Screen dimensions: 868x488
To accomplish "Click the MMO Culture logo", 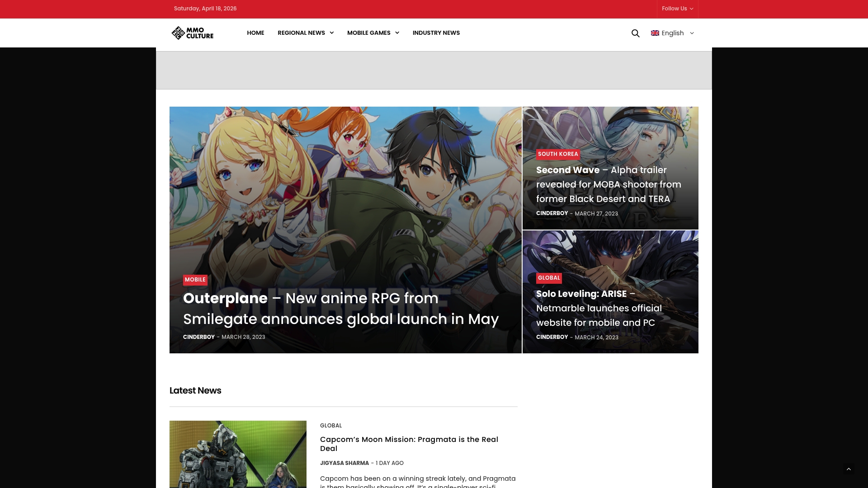I will pos(193,33).
